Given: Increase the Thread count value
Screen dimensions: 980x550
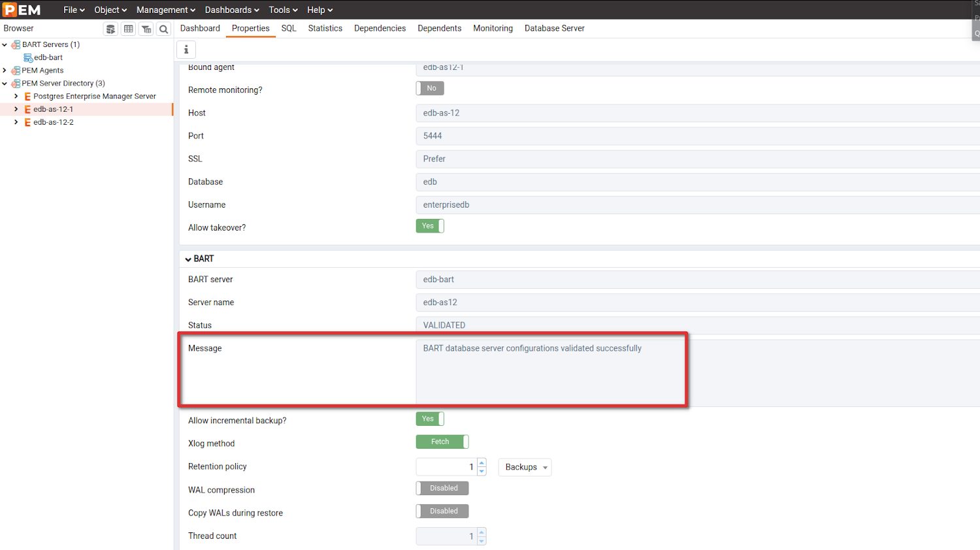Looking at the screenshot, I should (482, 532).
